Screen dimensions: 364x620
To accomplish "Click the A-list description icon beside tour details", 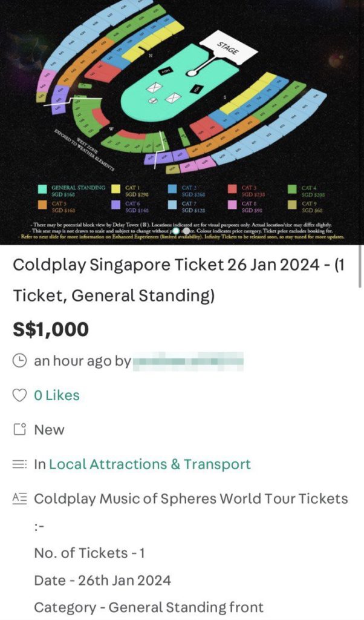I will (20, 497).
